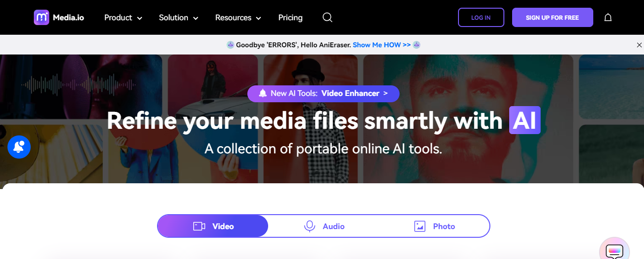This screenshot has width=644, height=259.
Task: Click the blue floating notification bell badge
Action: coord(19,147)
